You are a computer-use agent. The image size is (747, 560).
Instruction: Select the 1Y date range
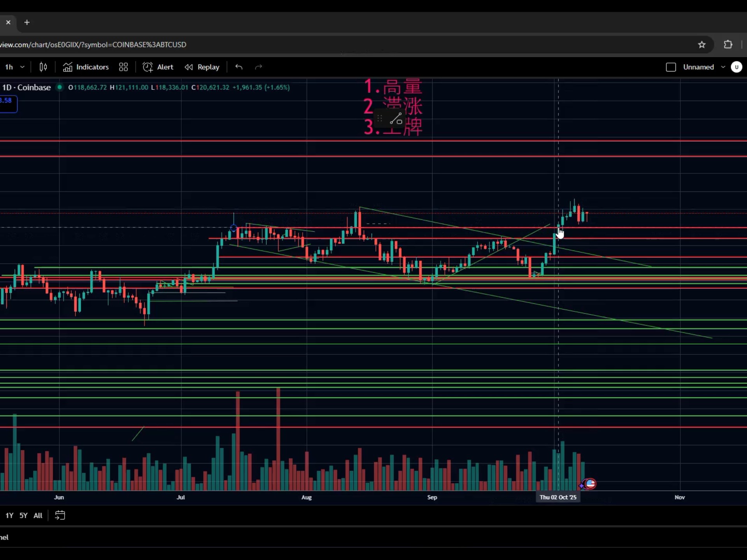tap(9, 515)
